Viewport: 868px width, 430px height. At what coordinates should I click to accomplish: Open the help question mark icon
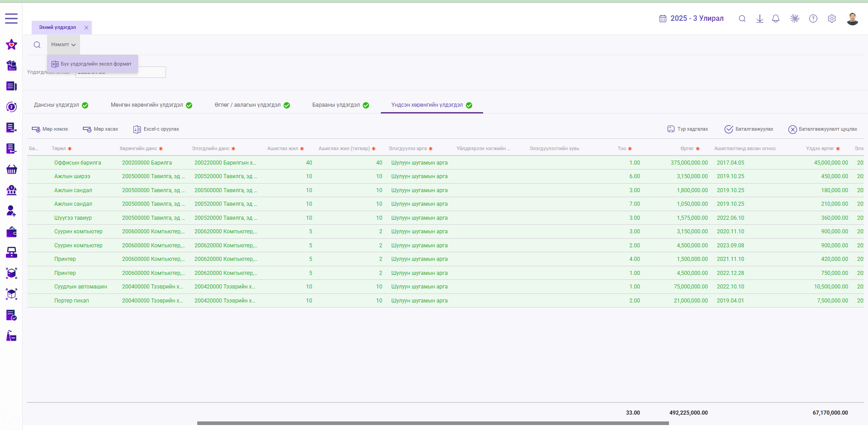click(x=813, y=19)
